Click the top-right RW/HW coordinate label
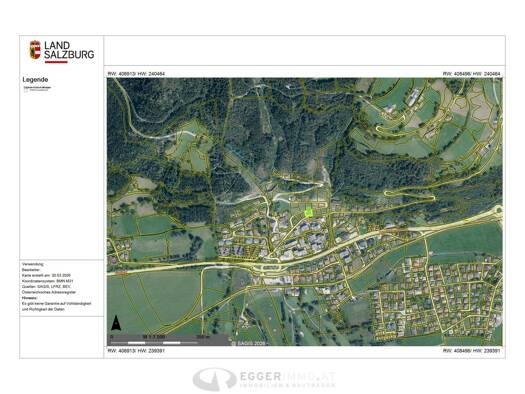525x394 pixels. (x=471, y=74)
